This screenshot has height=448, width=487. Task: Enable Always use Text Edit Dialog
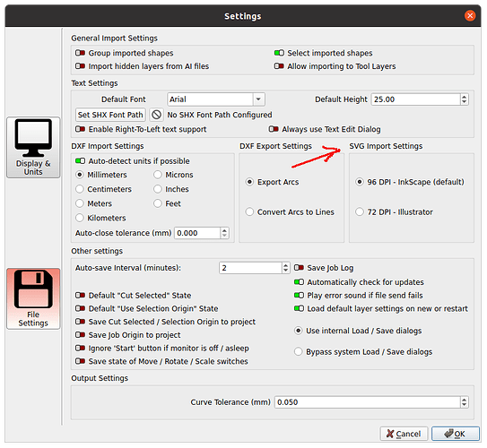tap(274, 129)
